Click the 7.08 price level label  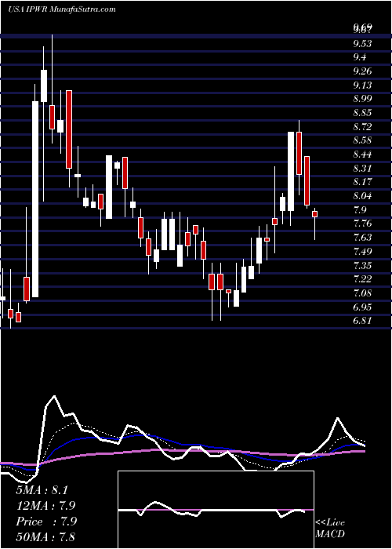pos(362,293)
